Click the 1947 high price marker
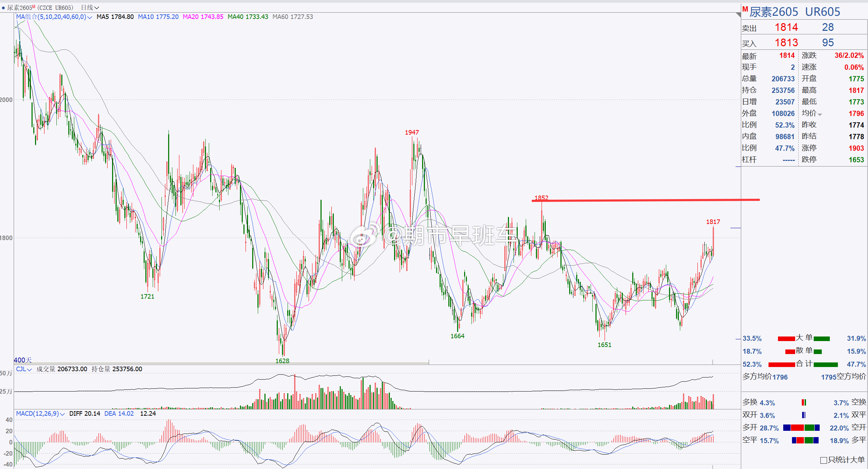This screenshot has height=469, width=868. [x=412, y=132]
